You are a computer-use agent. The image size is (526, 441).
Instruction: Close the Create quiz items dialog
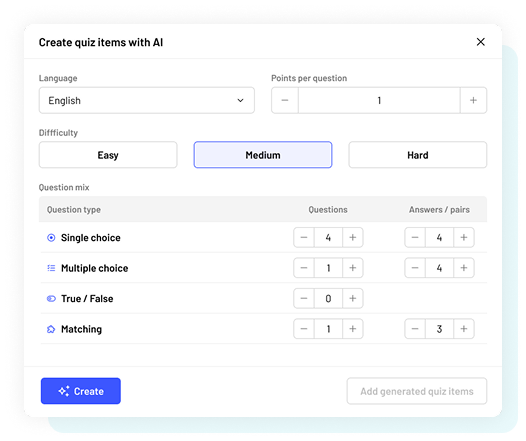480,42
